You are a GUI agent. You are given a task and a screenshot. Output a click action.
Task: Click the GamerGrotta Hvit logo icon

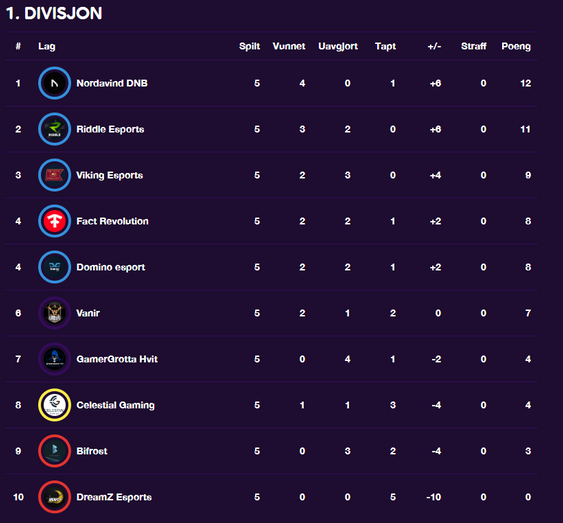coord(55,359)
